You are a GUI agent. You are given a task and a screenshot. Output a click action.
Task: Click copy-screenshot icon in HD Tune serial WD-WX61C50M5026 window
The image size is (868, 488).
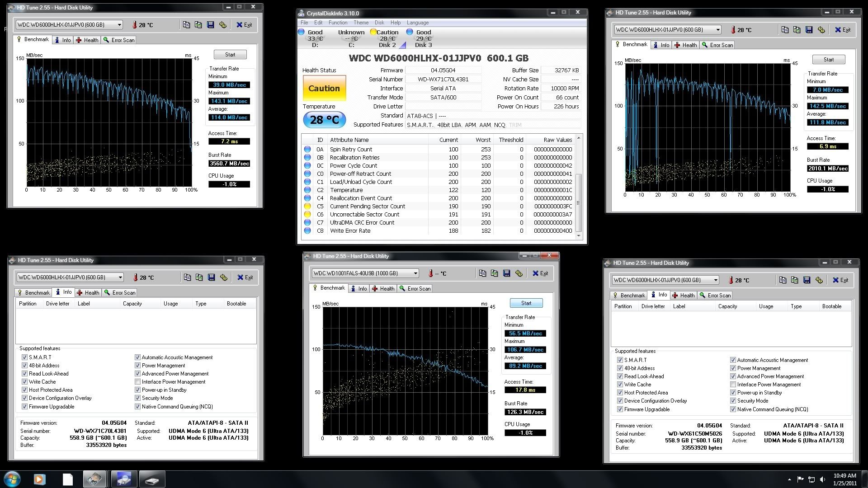794,280
